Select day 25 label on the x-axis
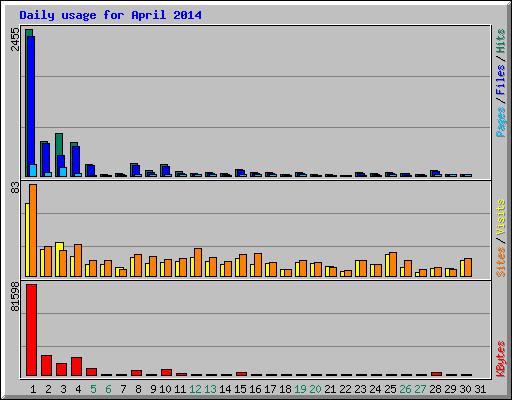The height and width of the screenshot is (400, 512). [390, 389]
